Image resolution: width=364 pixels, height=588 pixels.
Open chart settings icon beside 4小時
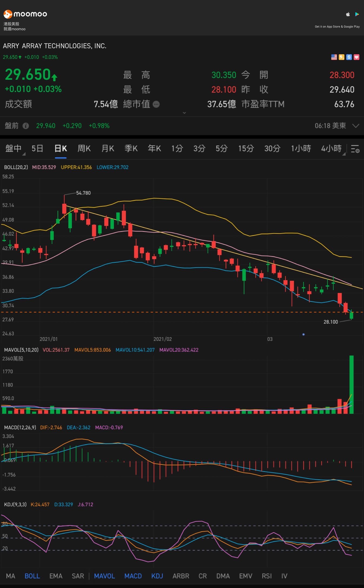[355, 149]
